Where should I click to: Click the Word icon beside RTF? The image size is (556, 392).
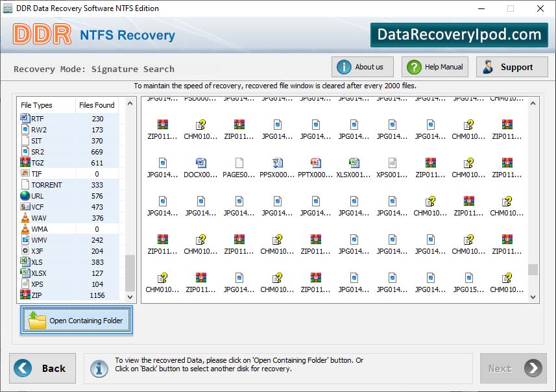25,117
